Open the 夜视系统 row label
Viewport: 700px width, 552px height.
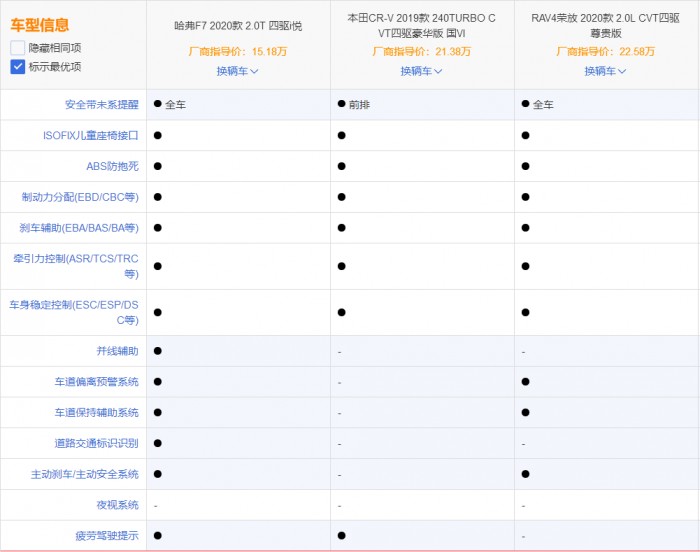pos(117,505)
